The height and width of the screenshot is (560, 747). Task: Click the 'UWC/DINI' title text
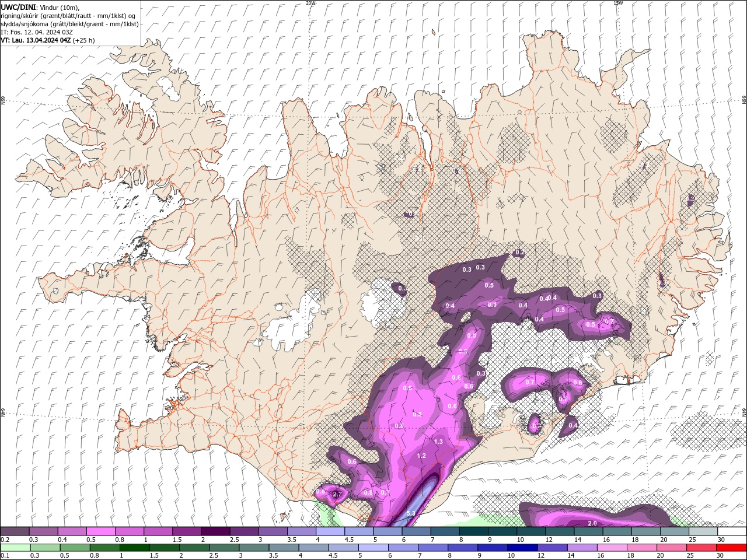coord(18,7)
